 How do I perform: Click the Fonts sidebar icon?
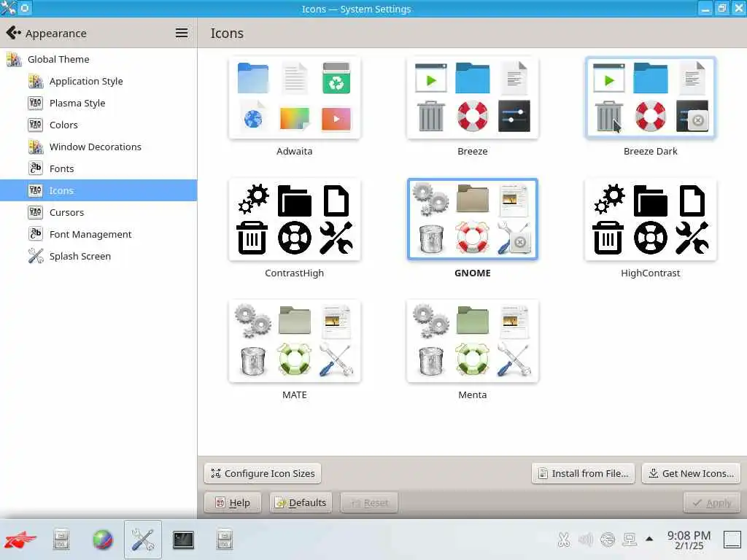coord(36,168)
